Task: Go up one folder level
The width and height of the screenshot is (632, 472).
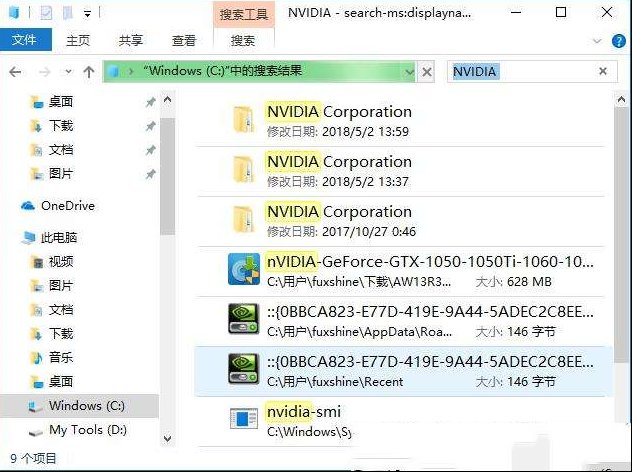Action: coord(89,72)
